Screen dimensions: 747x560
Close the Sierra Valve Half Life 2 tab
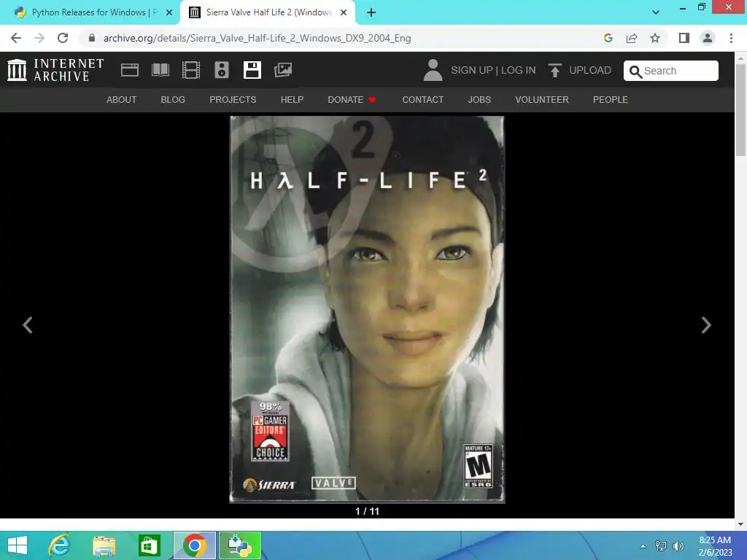pyautogui.click(x=344, y=13)
